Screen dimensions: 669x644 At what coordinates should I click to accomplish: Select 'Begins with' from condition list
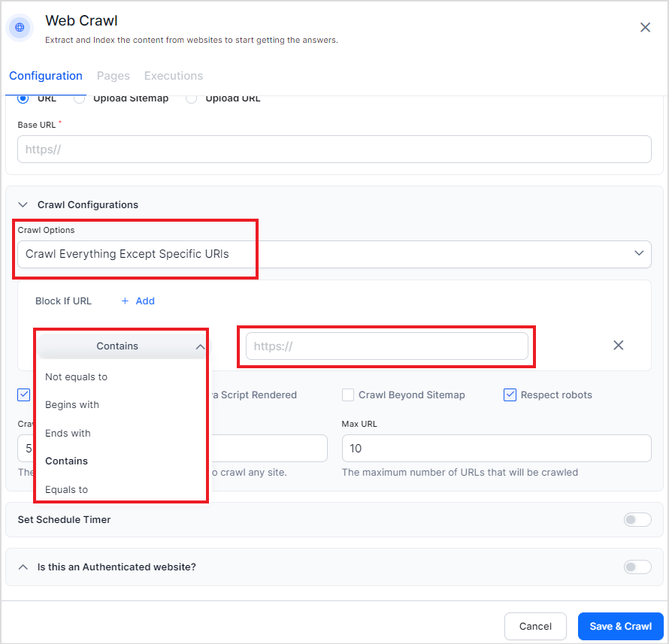point(72,404)
